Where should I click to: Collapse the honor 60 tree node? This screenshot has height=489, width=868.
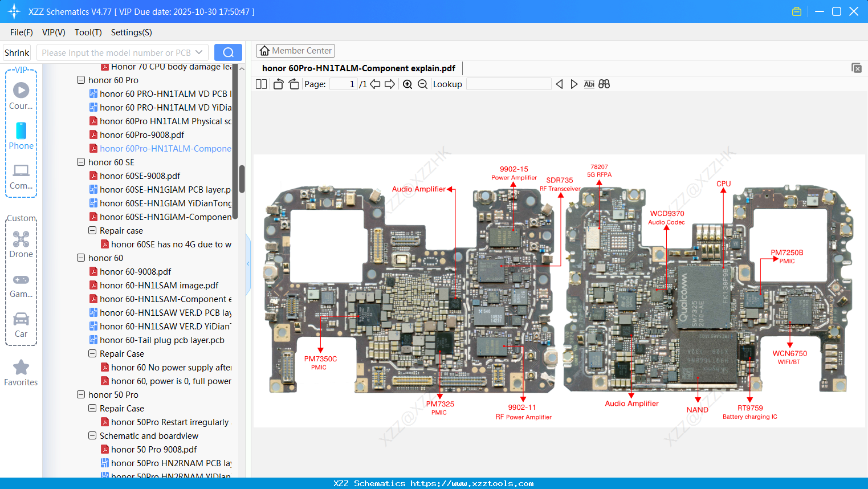pos(81,258)
